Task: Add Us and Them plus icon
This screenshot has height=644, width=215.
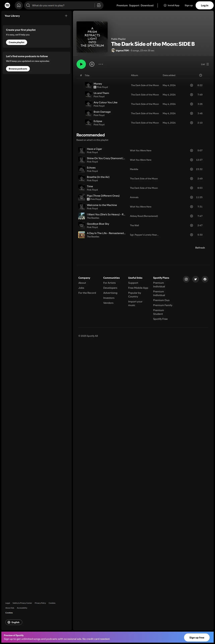Action: click(191, 95)
